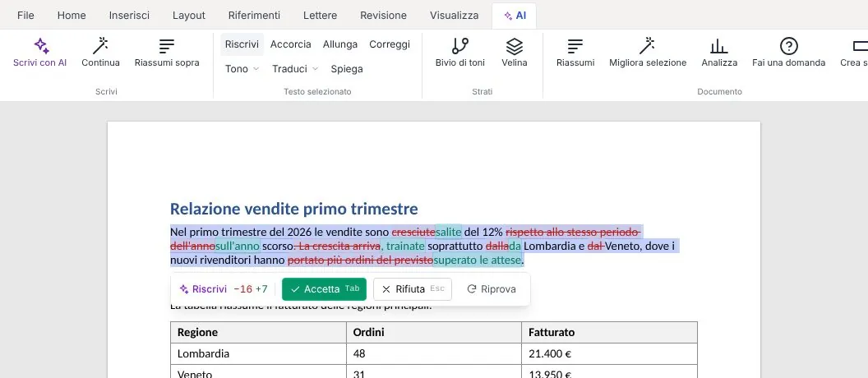Click the inserted text 'sull'anno'

(x=238, y=246)
